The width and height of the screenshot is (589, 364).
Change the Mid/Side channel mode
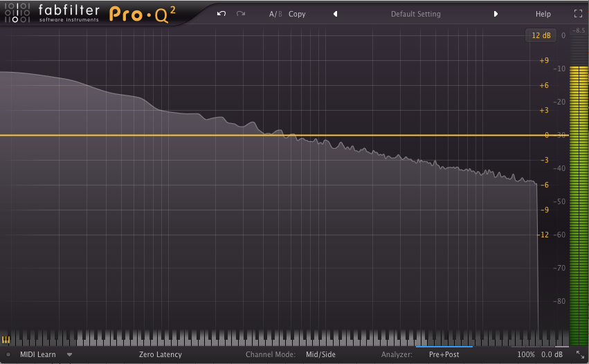(x=320, y=354)
